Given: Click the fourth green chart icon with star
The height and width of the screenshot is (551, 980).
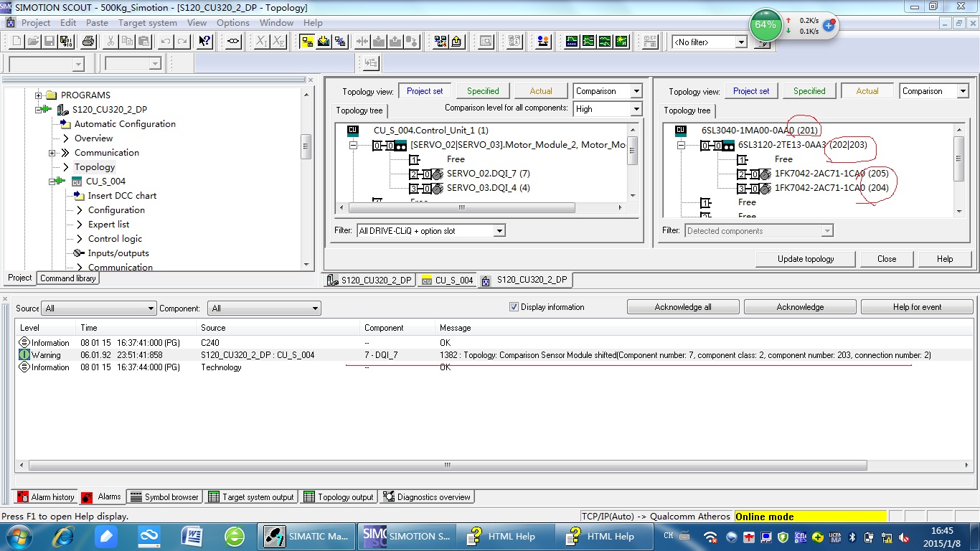Looking at the screenshot, I should coord(621,42).
